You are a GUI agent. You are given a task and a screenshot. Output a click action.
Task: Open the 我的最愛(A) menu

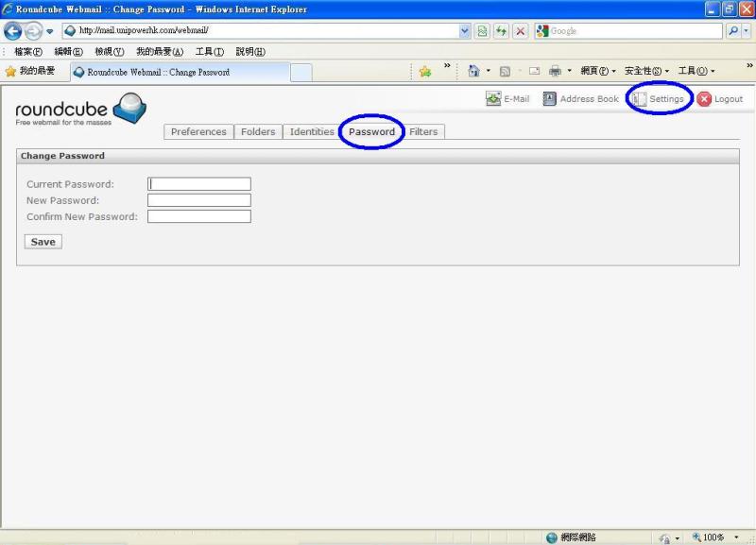(x=160, y=52)
